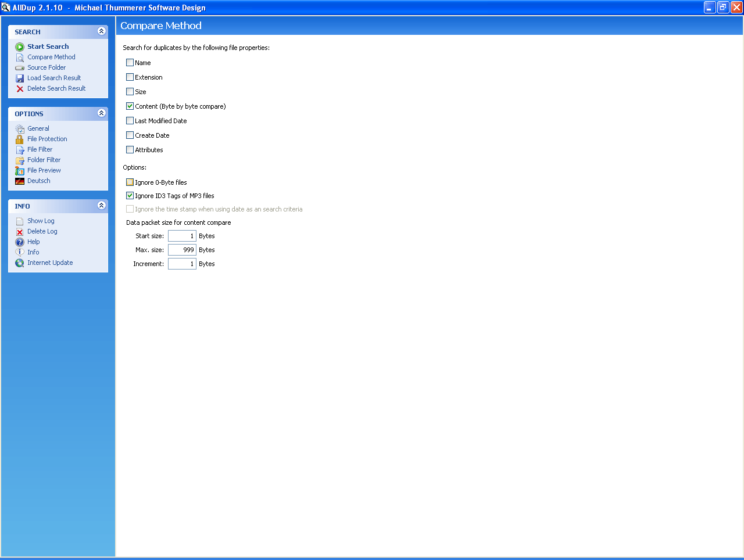
Task: Minimize the AllDup window
Action: click(x=710, y=8)
